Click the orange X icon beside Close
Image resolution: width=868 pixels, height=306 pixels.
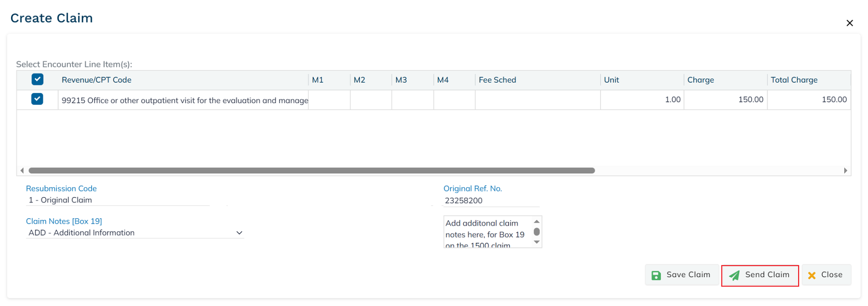click(812, 275)
